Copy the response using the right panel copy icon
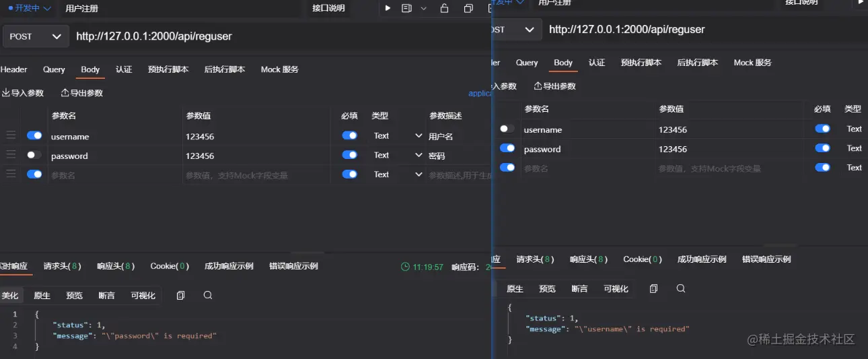The width and height of the screenshot is (868, 359). [x=653, y=288]
